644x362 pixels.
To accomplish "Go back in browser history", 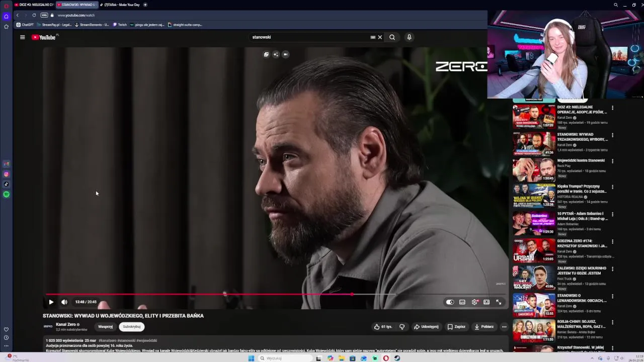I will pos(17,15).
